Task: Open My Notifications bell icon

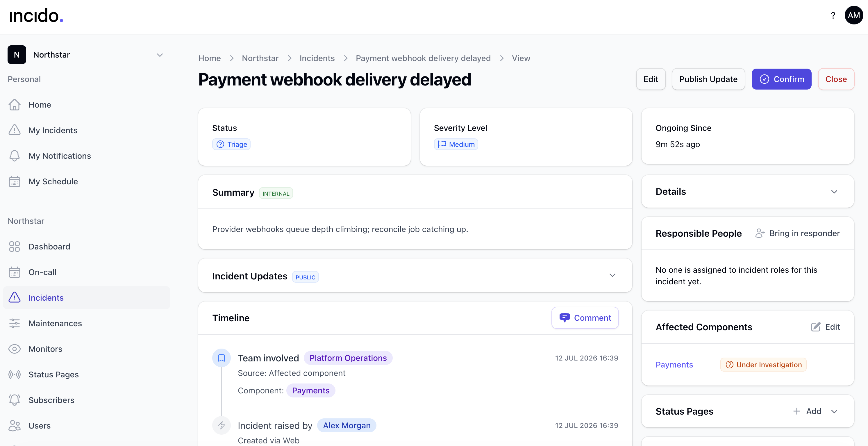Action: tap(15, 156)
